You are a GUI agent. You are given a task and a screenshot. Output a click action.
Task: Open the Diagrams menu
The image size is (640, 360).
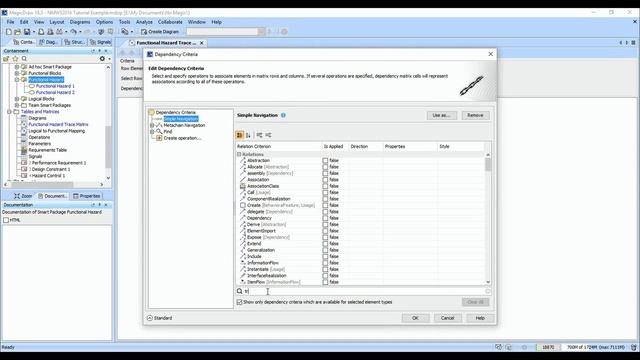[x=80, y=22]
